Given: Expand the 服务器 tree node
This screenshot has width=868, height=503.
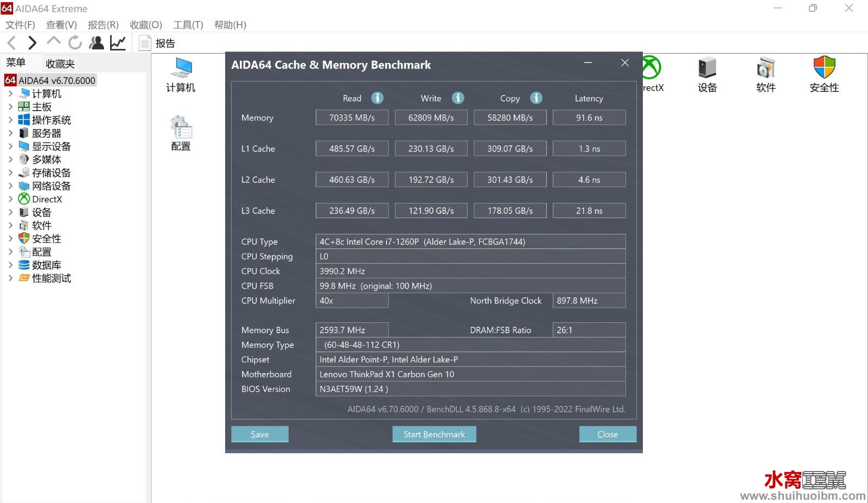Looking at the screenshot, I should (10, 133).
